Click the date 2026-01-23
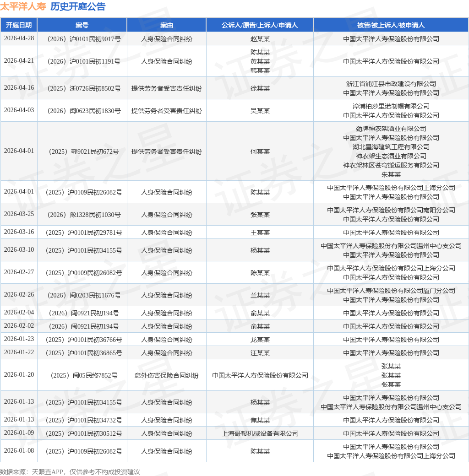Image resolution: width=469 pixels, height=476 pixels. pos(19,339)
